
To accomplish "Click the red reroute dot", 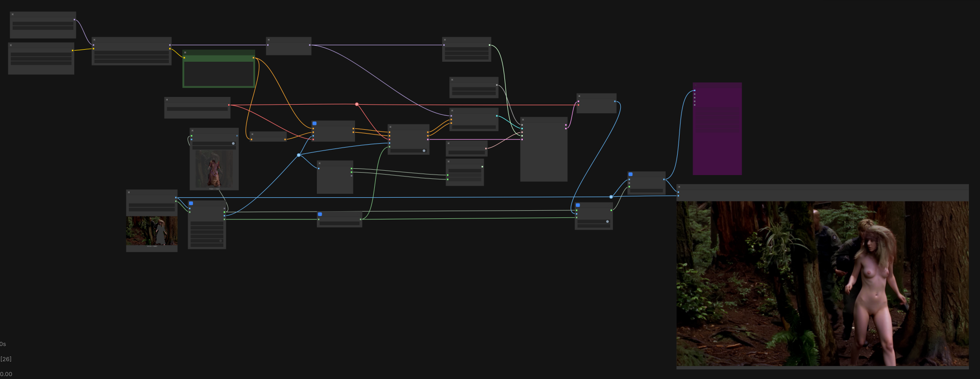I will (x=357, y=104).
